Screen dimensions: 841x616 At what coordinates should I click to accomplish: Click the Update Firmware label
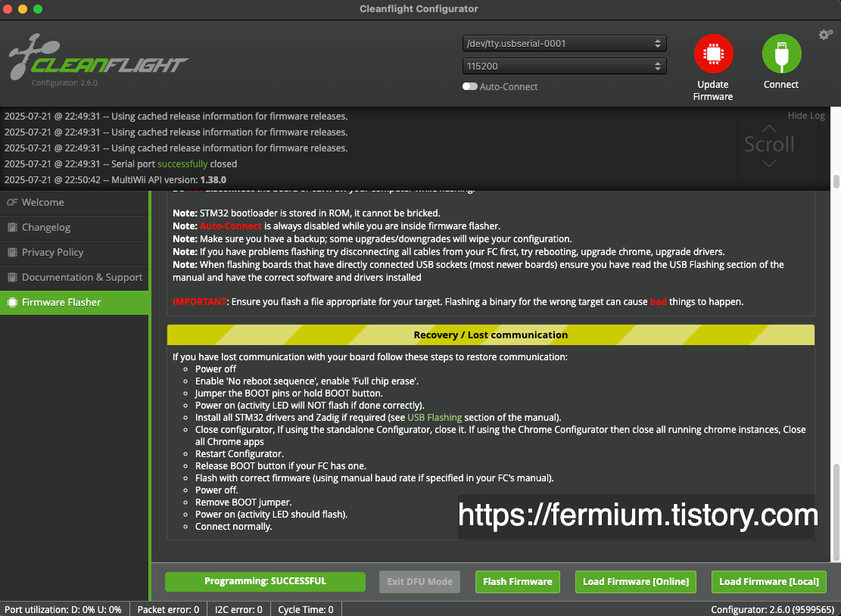coord(713,91)
